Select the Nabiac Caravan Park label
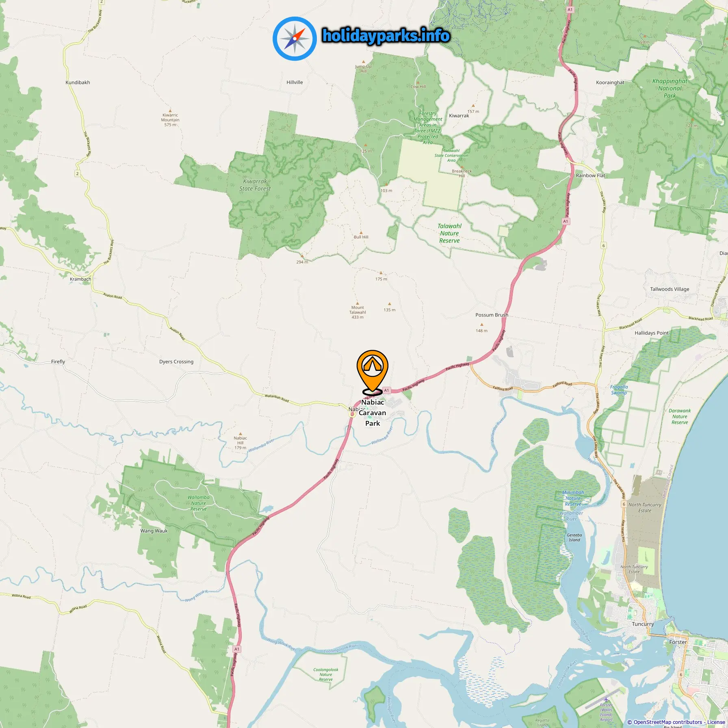This screenshot has height=728, width=728. point(373,413)
